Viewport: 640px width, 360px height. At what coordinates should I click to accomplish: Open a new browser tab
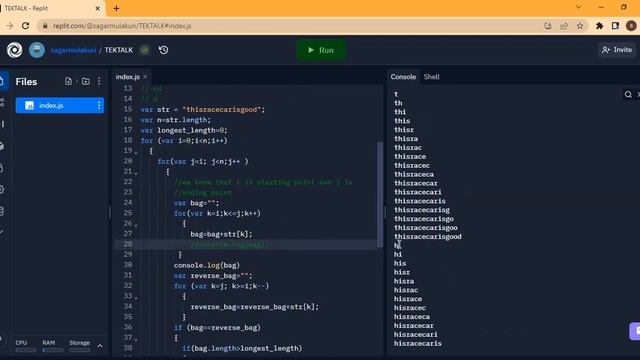(x=116, y=8)
